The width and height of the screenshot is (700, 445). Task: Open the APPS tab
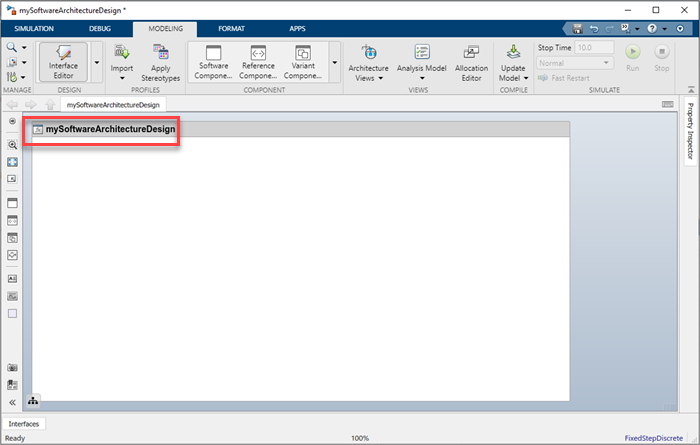tap(297, 29)
